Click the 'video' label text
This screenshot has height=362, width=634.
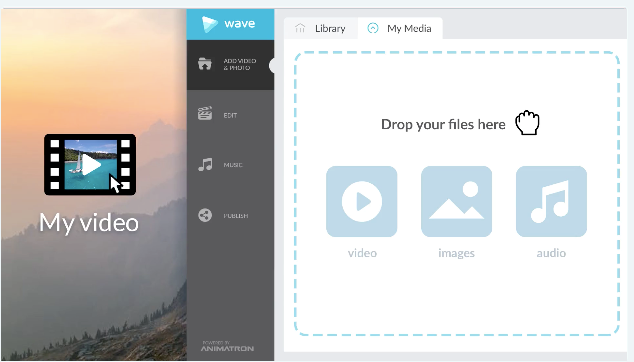click(362, 253)
